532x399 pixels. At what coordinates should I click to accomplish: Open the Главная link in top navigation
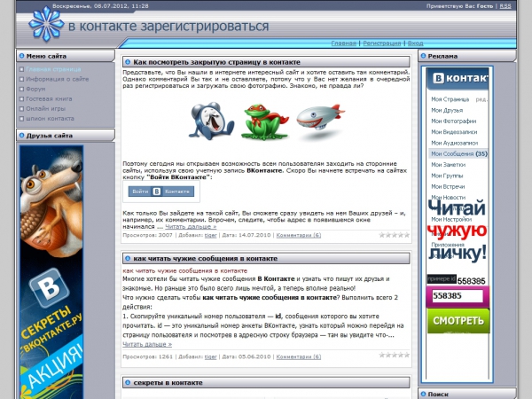[343, 43]
